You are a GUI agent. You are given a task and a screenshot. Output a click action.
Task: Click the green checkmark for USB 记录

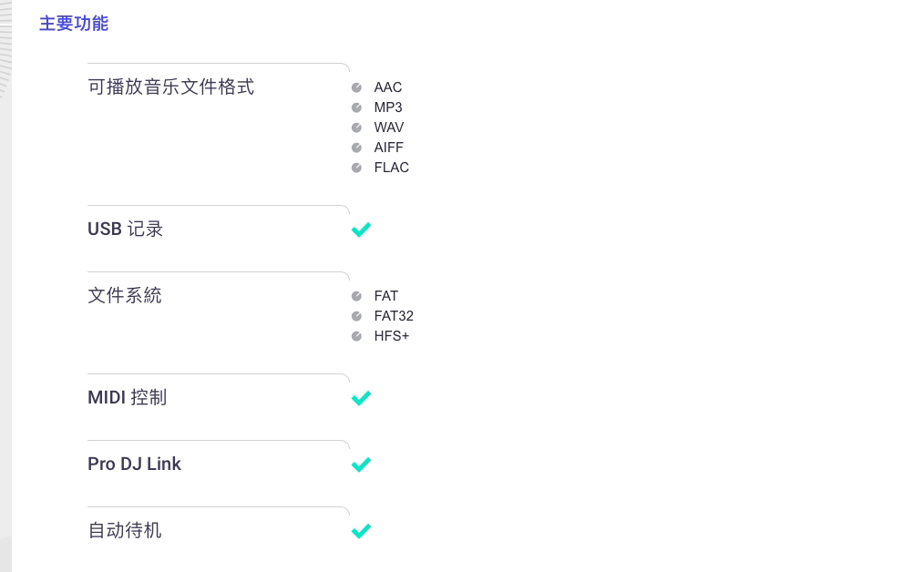(361, 230)
